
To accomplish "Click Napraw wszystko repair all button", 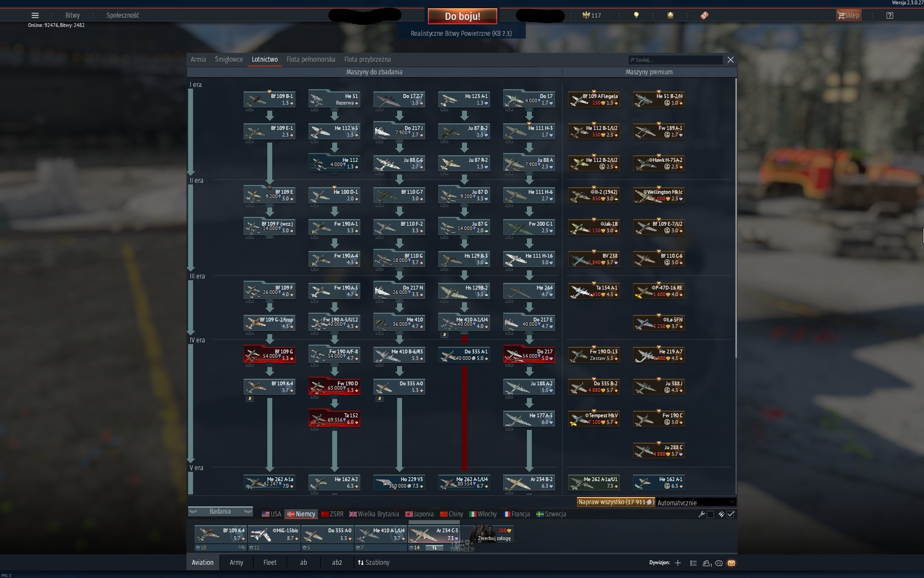I will coord(615,502).
